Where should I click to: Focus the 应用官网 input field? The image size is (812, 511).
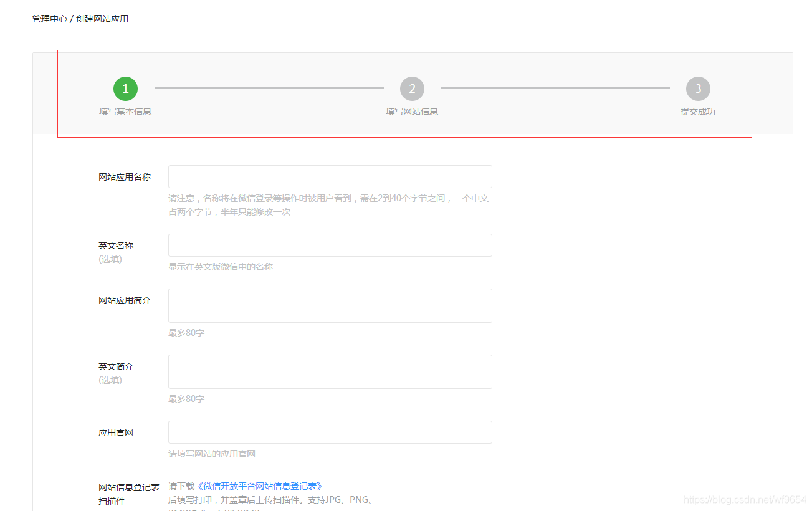click(x=330, y=432)
